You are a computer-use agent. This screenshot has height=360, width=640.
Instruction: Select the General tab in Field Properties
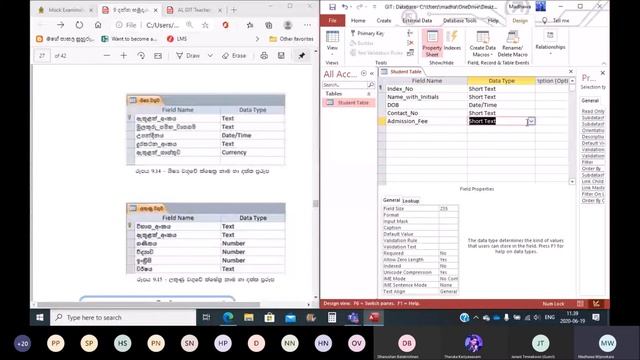point(391,200)
